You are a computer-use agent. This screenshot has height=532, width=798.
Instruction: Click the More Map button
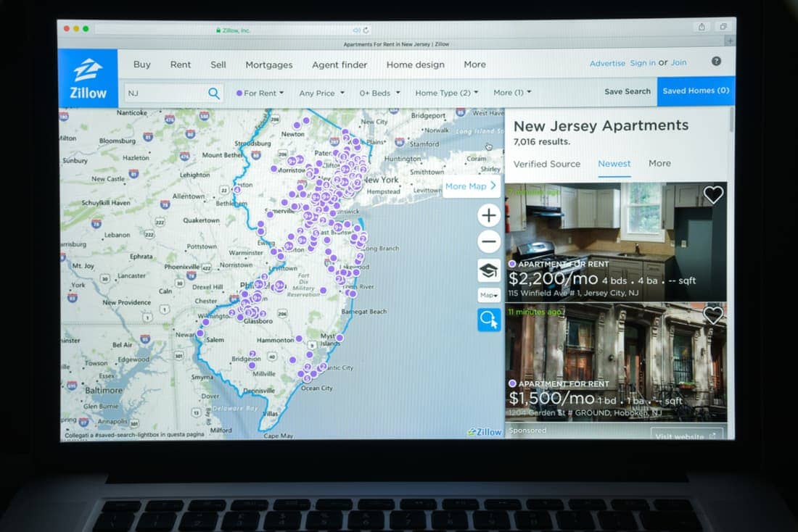[471, 186]
